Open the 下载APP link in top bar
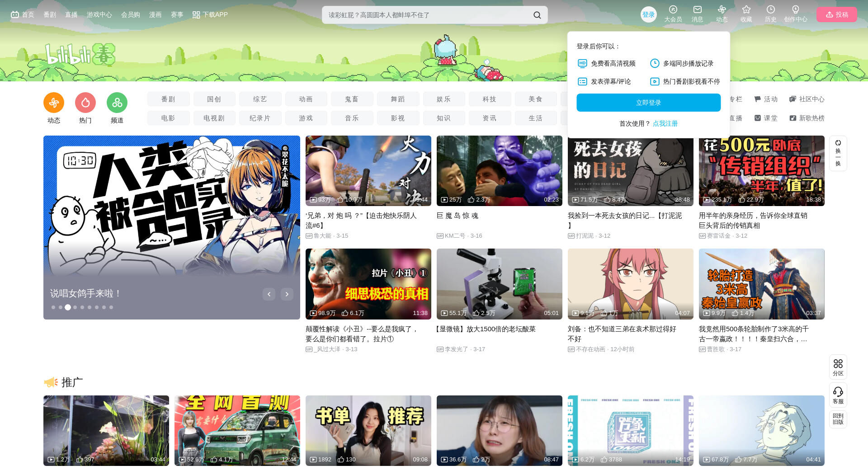 [210, 14]
